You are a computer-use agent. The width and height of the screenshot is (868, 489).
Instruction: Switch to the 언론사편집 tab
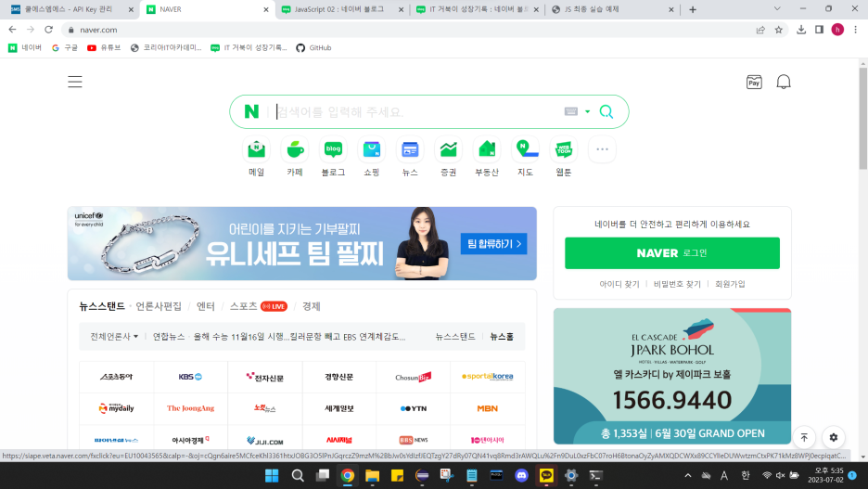click(x=159, y=306)
